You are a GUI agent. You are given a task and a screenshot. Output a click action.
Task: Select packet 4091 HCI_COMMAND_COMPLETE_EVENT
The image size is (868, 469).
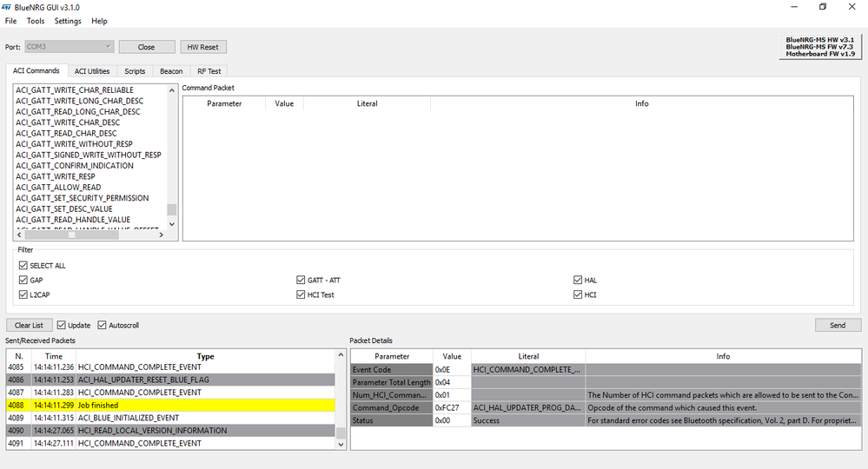coord(170,443)
